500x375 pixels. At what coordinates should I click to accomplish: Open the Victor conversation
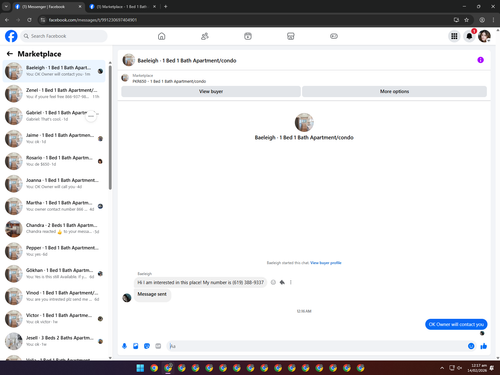click(54, 318)
